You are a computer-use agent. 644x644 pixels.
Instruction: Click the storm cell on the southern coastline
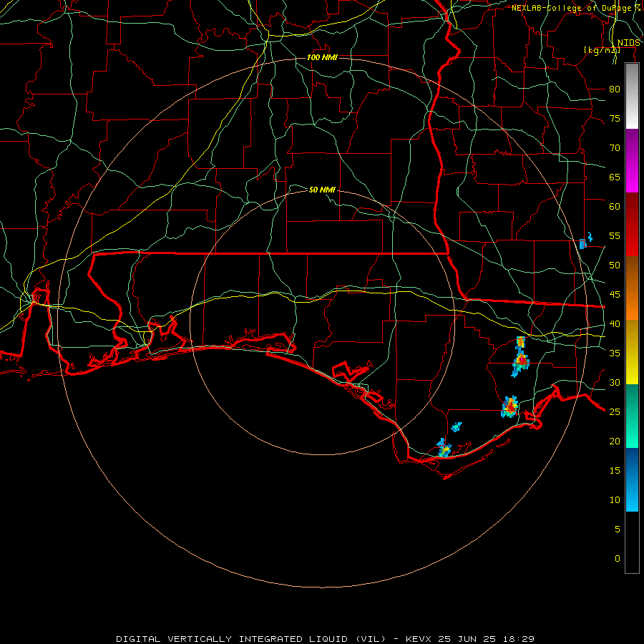444,448
